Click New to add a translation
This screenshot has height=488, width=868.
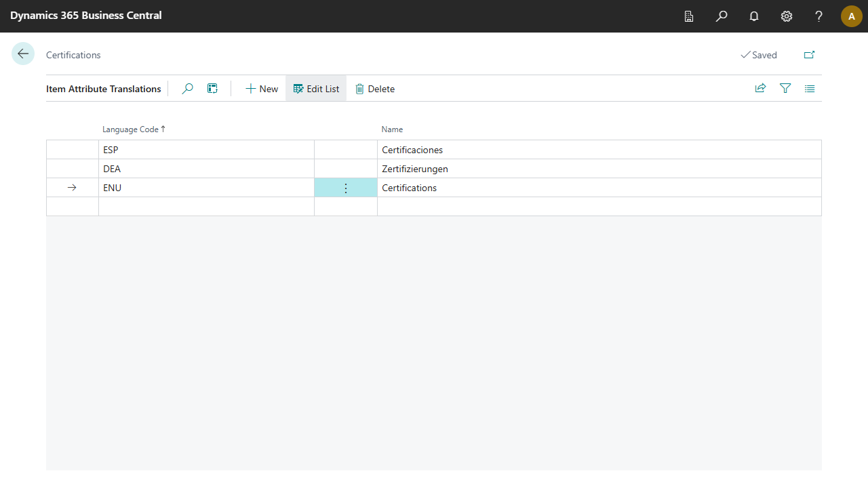pyautogui.click(x=262, y=89)
